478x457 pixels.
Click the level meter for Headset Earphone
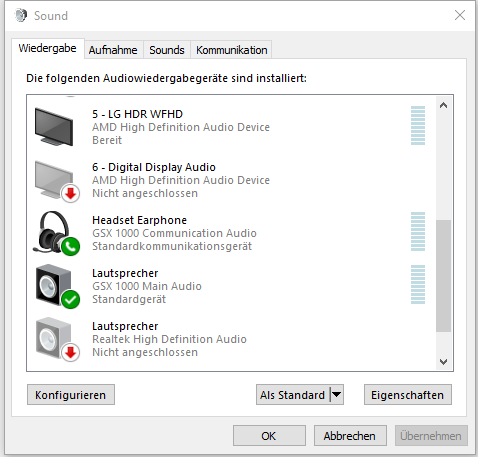coord(418,232)
